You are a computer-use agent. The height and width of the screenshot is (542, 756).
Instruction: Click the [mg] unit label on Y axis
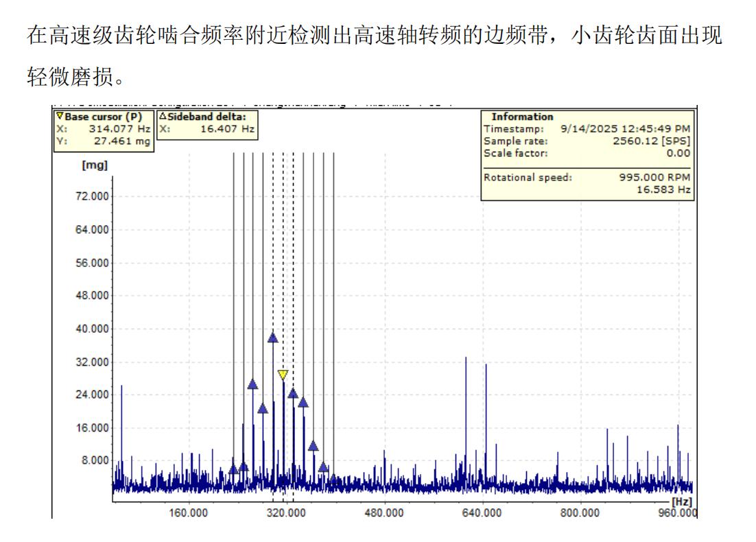point(93,166)
